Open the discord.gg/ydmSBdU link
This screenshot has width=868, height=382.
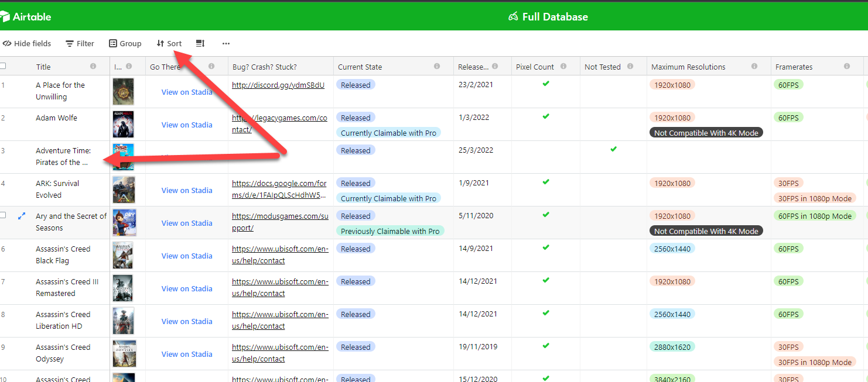278,85
